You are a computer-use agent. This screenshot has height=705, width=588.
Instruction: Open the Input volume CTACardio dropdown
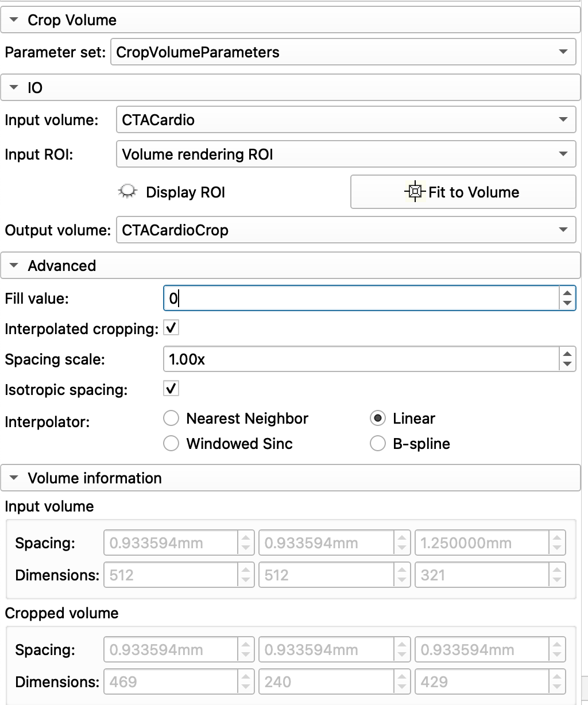tap(346, 120)
